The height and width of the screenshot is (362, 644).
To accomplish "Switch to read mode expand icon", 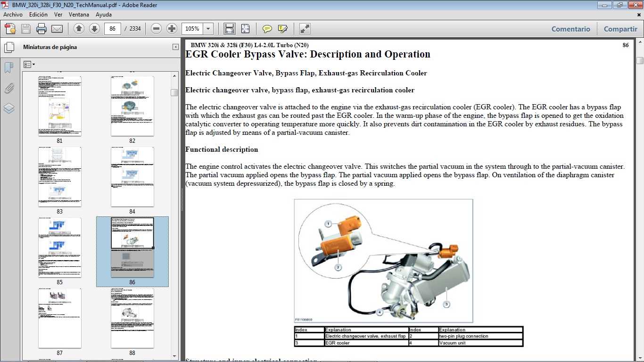I will coord(305,29).
